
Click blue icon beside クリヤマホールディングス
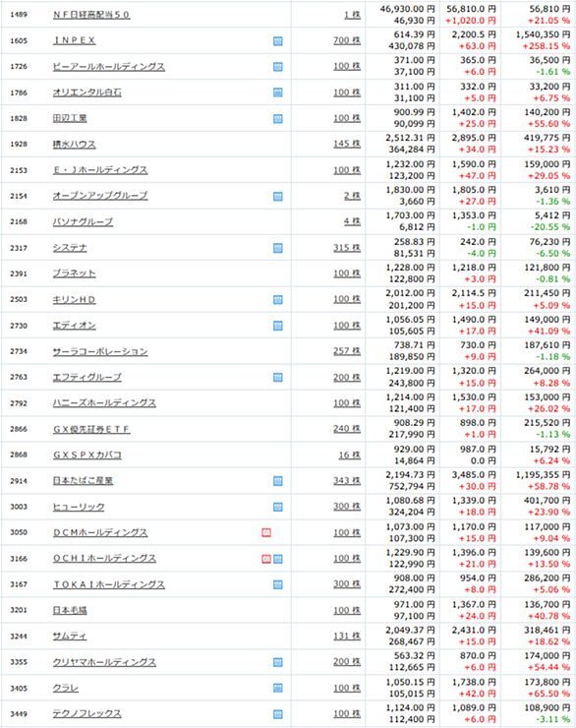[278, 662]
